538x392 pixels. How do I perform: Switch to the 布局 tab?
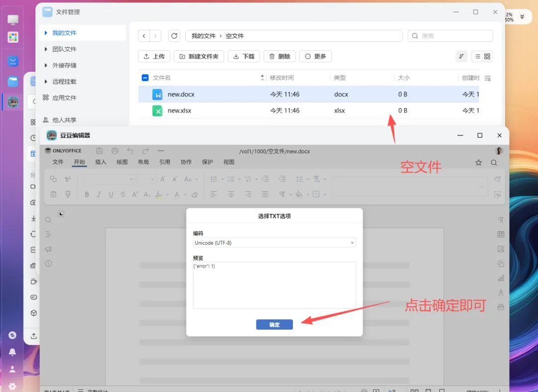tap(143, 162)
